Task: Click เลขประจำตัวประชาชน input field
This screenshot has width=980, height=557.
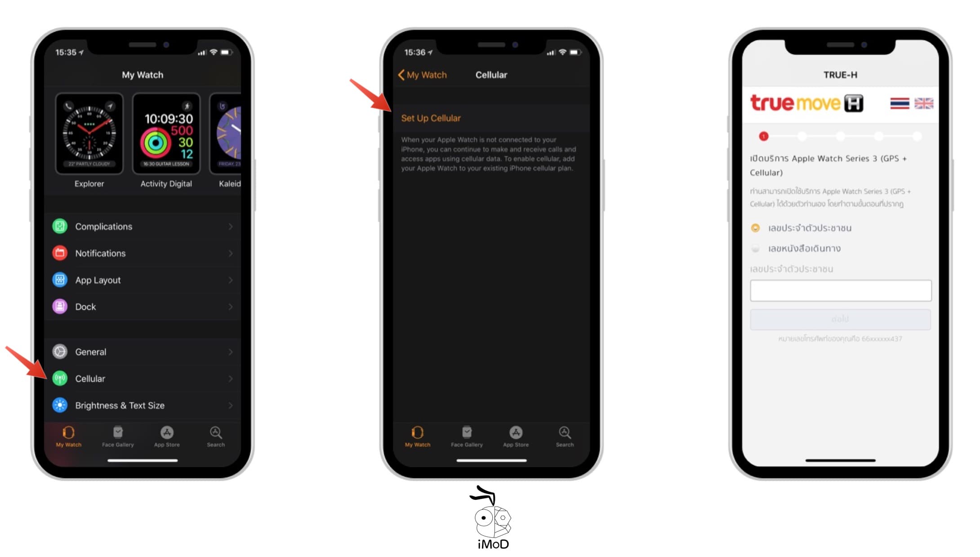Action: 842,290
